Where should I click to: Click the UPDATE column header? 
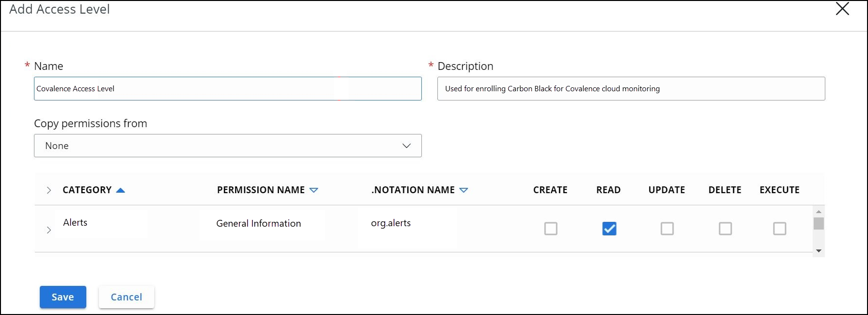(667, 190)
